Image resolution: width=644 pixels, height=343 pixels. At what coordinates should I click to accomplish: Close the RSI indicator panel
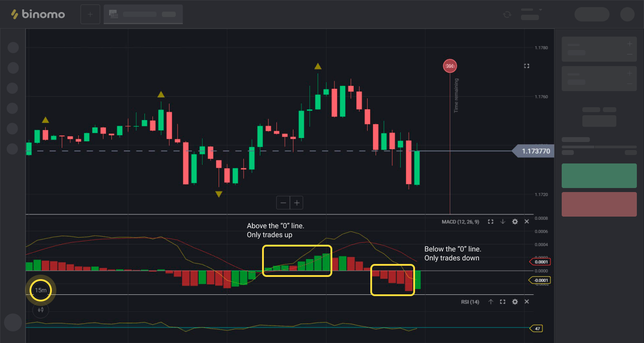pyautogui.click(x=526, y=302)
